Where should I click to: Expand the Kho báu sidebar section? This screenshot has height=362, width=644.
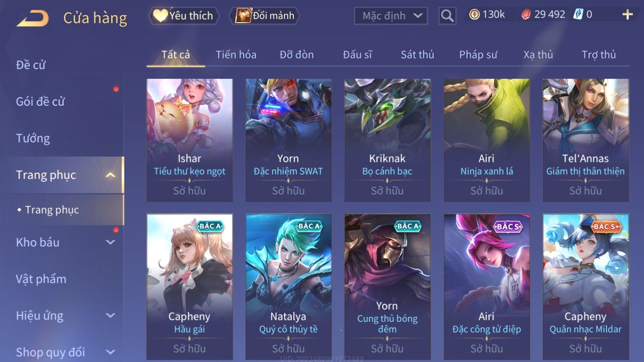pyautogui.click(x=110, y=242)
